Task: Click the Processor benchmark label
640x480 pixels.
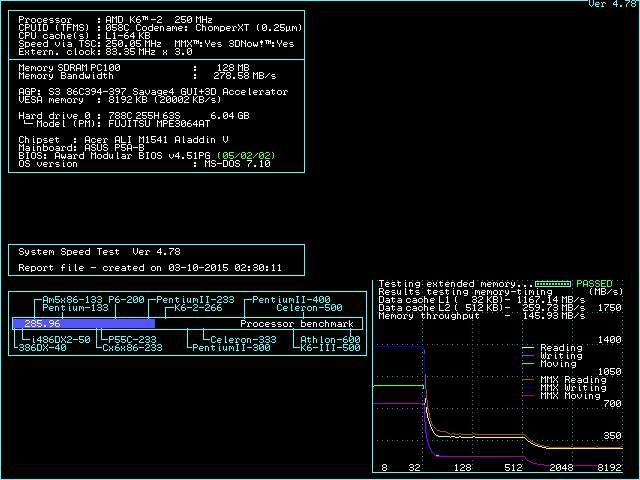Action: tap(297, 324)
